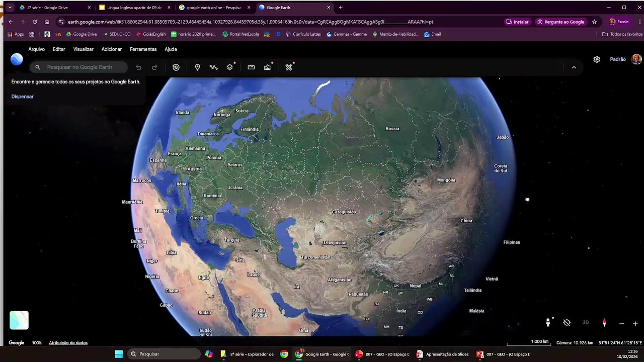Reset north with the red compass
644x362 pixels.
pos(604,323)
